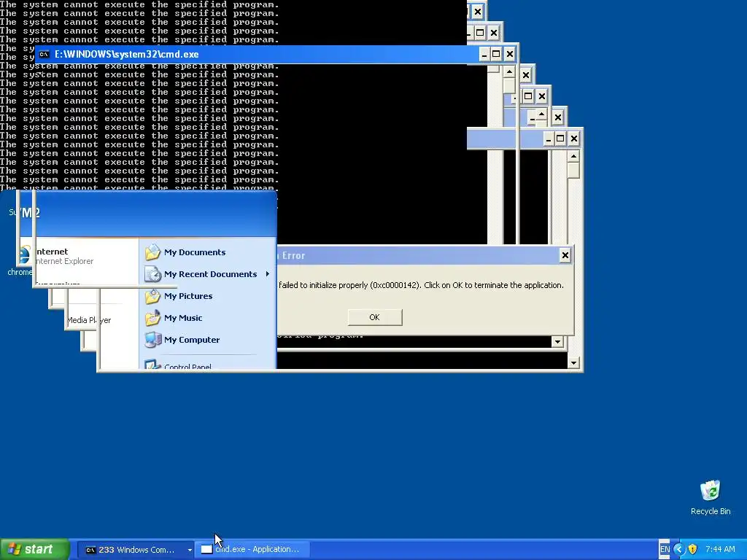Open the cmd.exe system menu icon in title bar
Viewport: 747px width, 560px height.
(x=44, y=54)
